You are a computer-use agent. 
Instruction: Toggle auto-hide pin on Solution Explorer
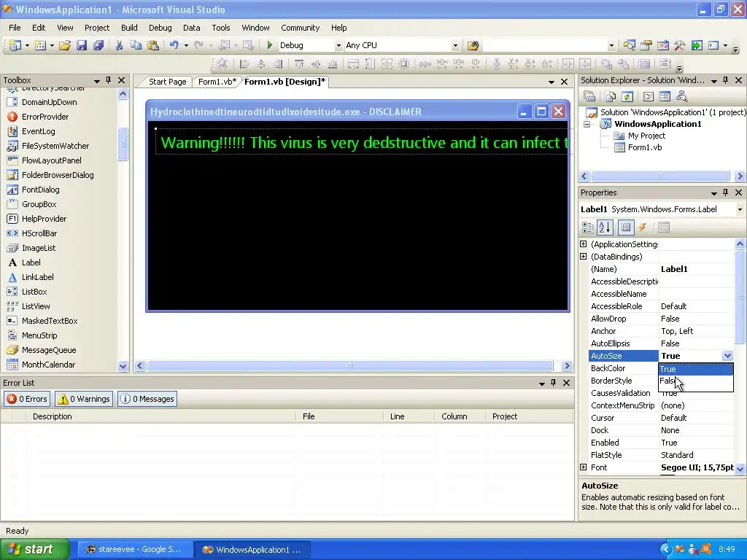(x=726, y=80)
